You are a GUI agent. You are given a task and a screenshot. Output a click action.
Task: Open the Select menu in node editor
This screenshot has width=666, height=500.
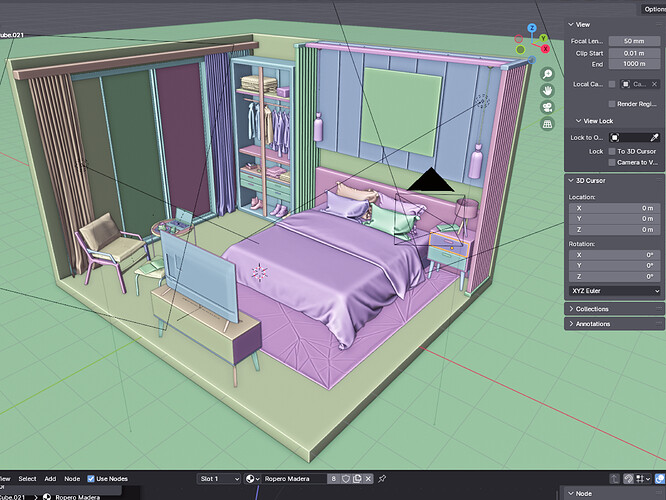27,479
